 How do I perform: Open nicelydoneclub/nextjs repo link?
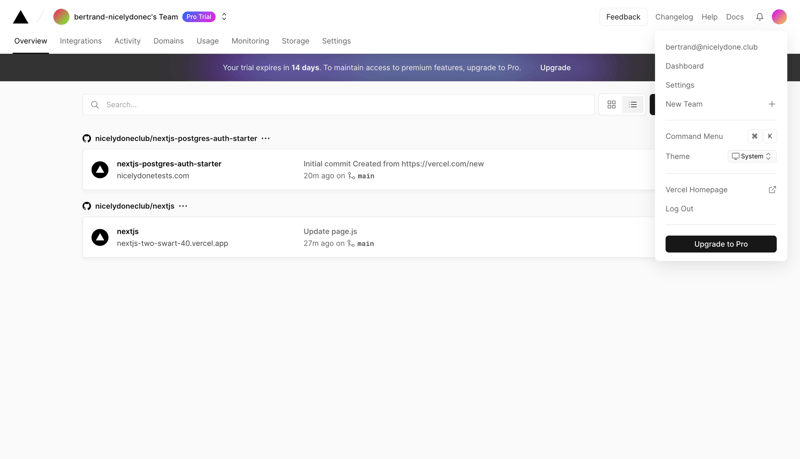(x=135, y=206)
